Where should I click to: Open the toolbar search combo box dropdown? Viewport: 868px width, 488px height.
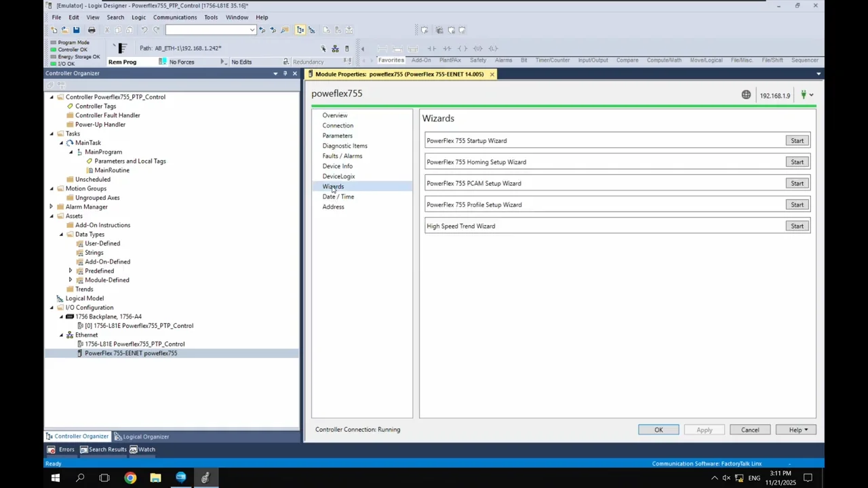click(x=252, y=30)
